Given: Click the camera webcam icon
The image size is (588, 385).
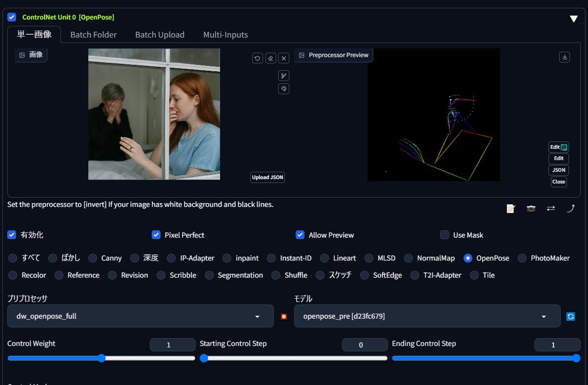Looking at the screenshot, I should pos(531,208).
